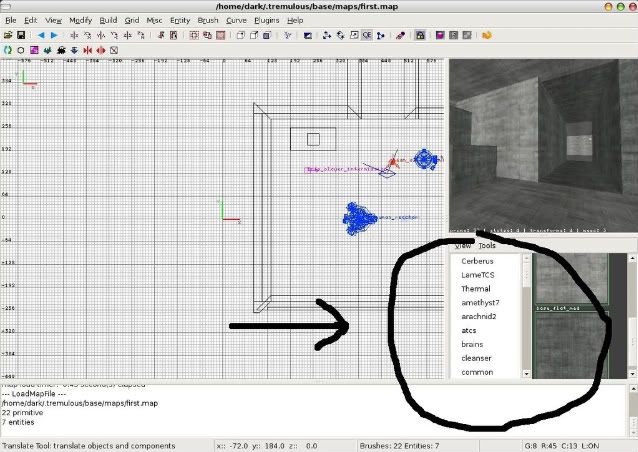Open the console window icon
This screenshot has width=638, height=452.
(453, 35)
